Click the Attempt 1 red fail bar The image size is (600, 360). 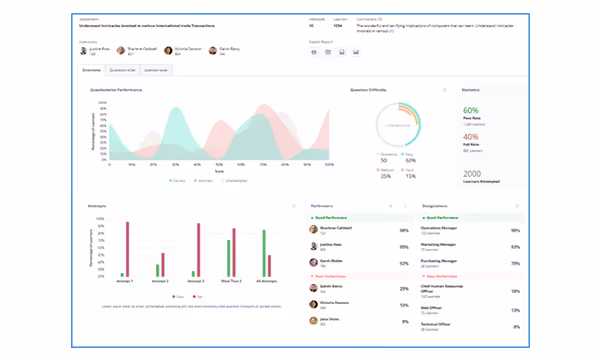pyautogui.click(x=127, y=249)
